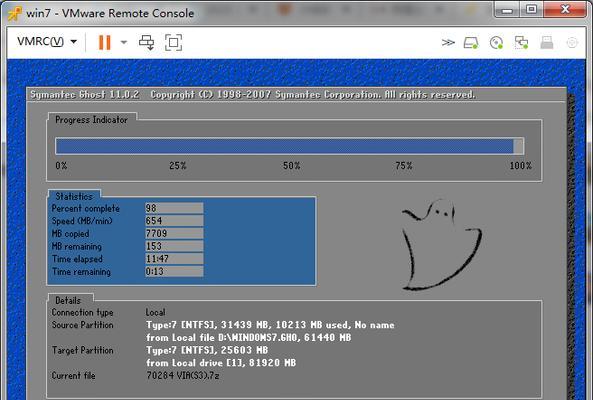Click the Percent complete value 98

(174, 208)
